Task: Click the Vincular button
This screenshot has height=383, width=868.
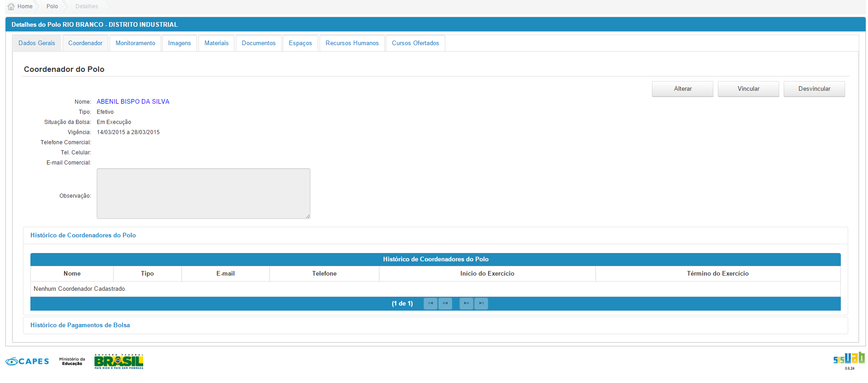Action: click(748, 89)
